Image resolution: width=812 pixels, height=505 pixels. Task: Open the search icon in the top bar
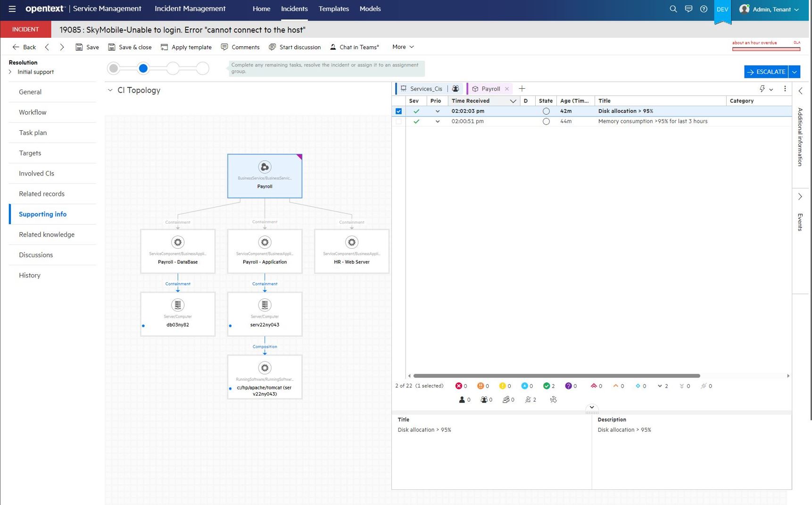[x=673, y=8]
